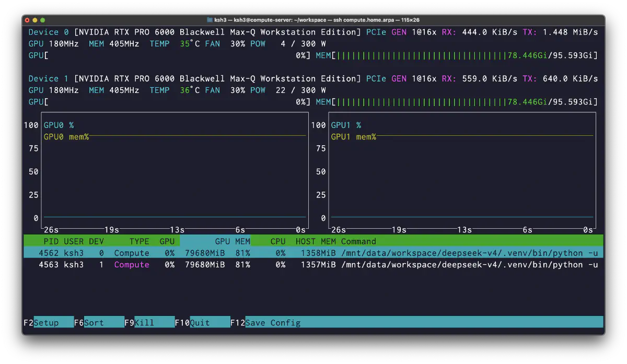Image resolution: width=627 pixels, height=364 pixels.
Task: Minimize the terminal with yellow button
Action: click(36, 20)
